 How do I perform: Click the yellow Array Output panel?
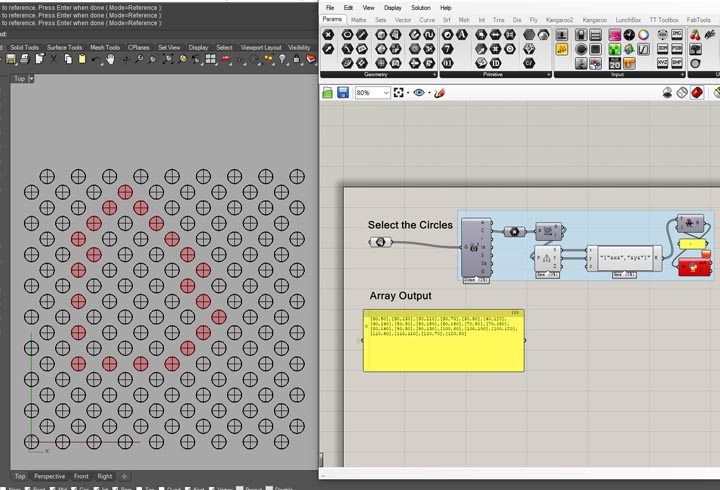444,340
